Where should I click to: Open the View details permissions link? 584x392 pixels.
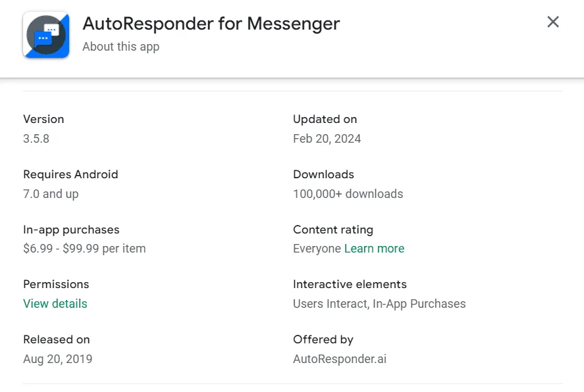tap(55, 303)
